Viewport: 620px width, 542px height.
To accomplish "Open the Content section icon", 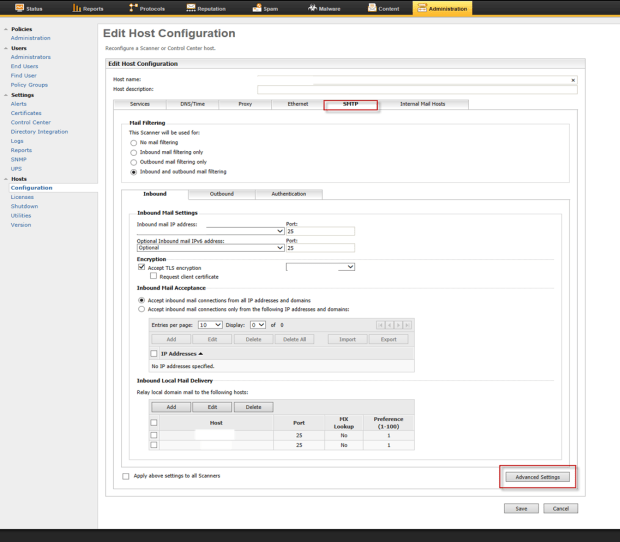I will pos(373,8).
